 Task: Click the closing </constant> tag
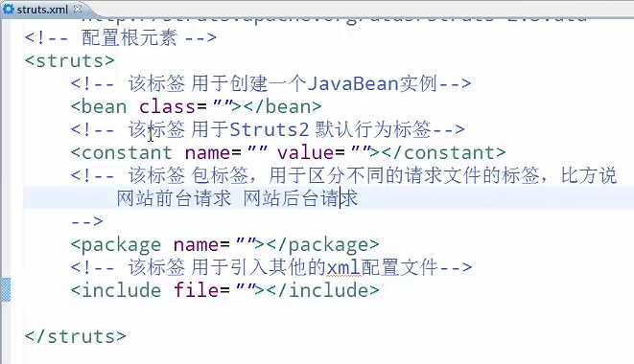click(443, 152)
